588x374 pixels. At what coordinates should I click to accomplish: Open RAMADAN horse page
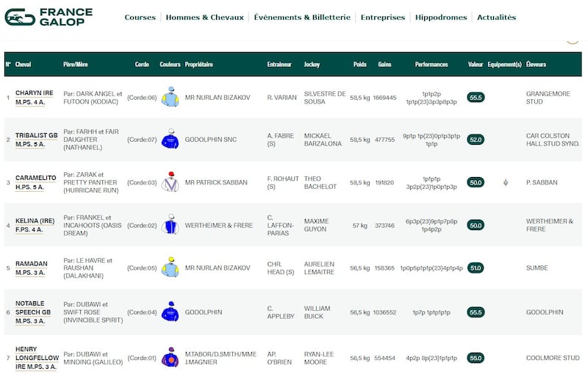32,268
